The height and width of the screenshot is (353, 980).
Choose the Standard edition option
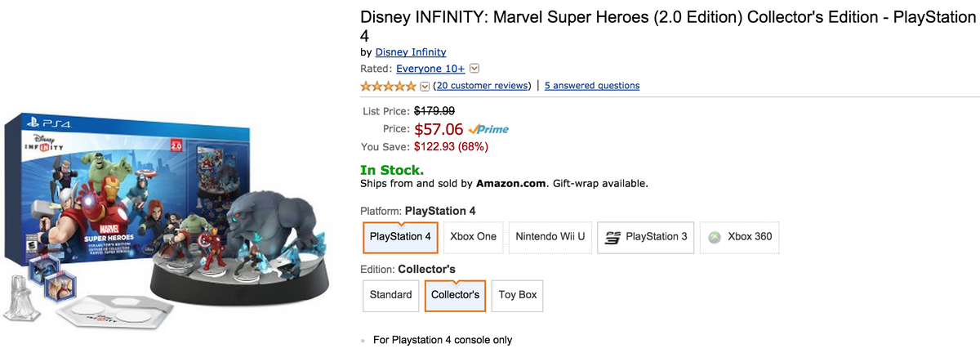click(390, 295)
